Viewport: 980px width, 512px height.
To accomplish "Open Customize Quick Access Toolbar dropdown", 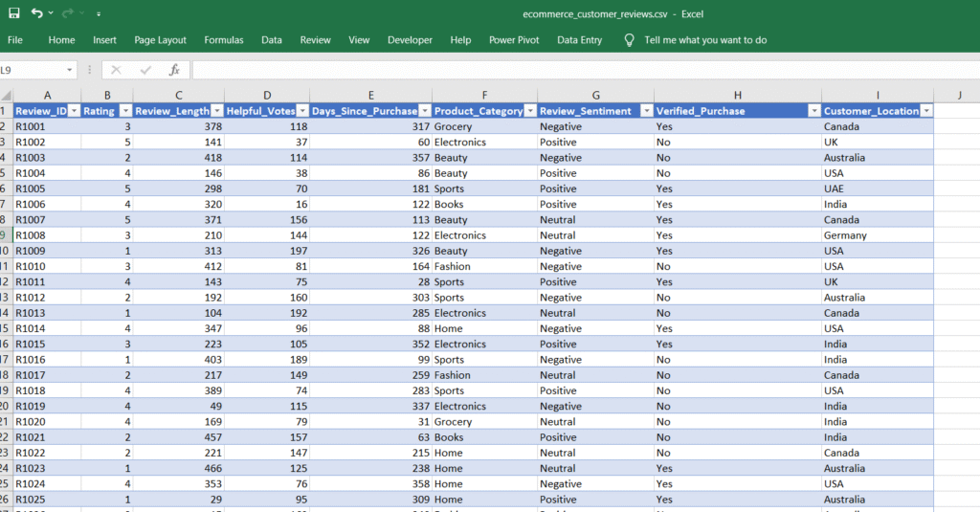I will click(99, 13).
